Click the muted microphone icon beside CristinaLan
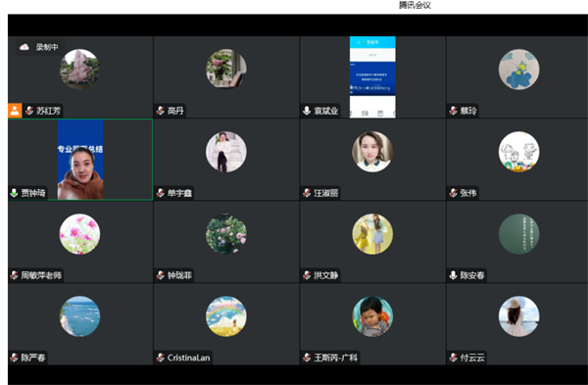588x385 pixels. click(161, 358)
